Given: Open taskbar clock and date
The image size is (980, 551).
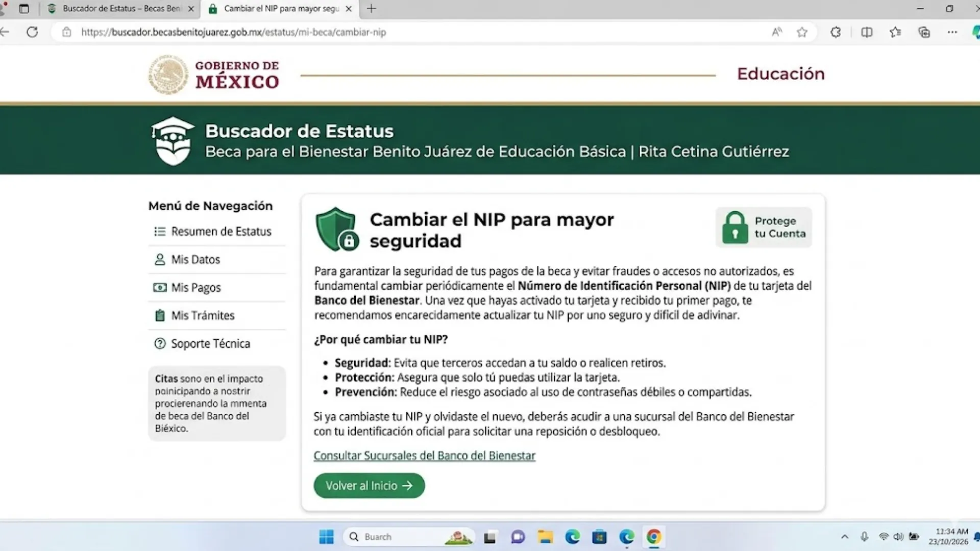Looking at the screenshot, I should (x=948, y=537).
